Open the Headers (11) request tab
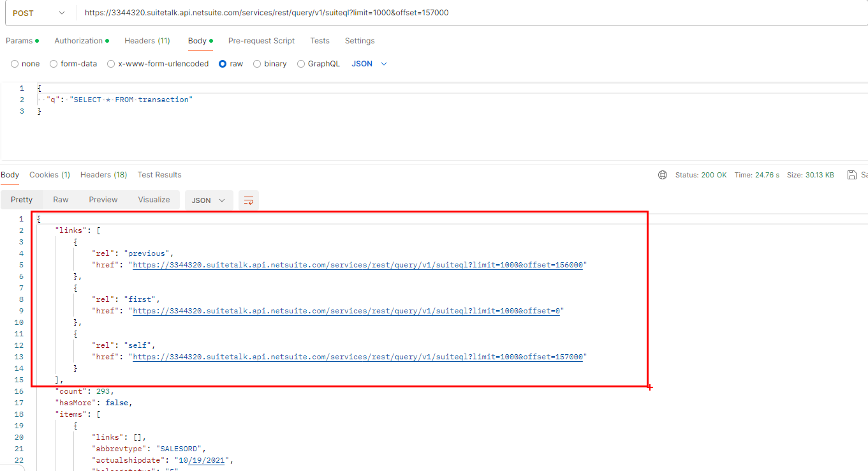Image resolution: width=868 pixels, height=471 pixels. tap(147, 41)
